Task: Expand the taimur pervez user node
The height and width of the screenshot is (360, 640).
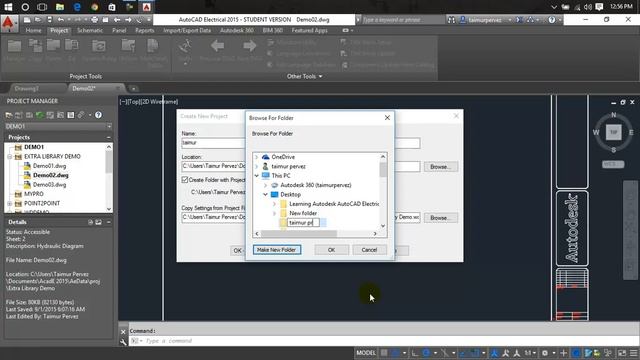Action: [x=257, y=167]
